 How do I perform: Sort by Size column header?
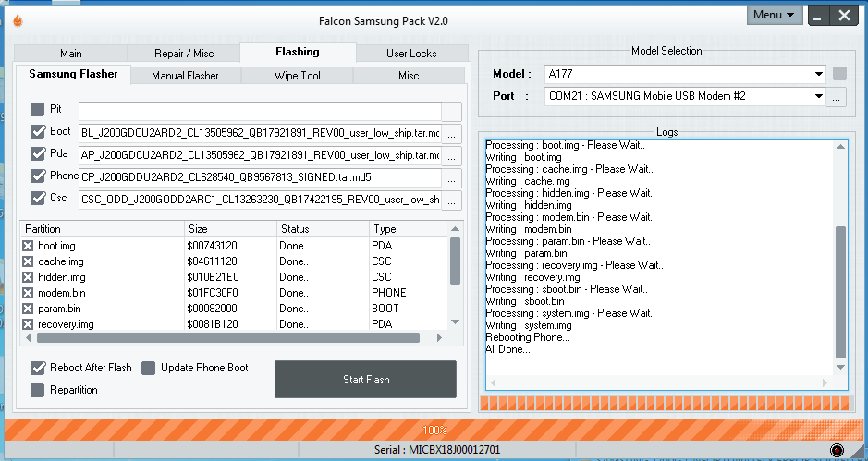click(x=230, y=229)
